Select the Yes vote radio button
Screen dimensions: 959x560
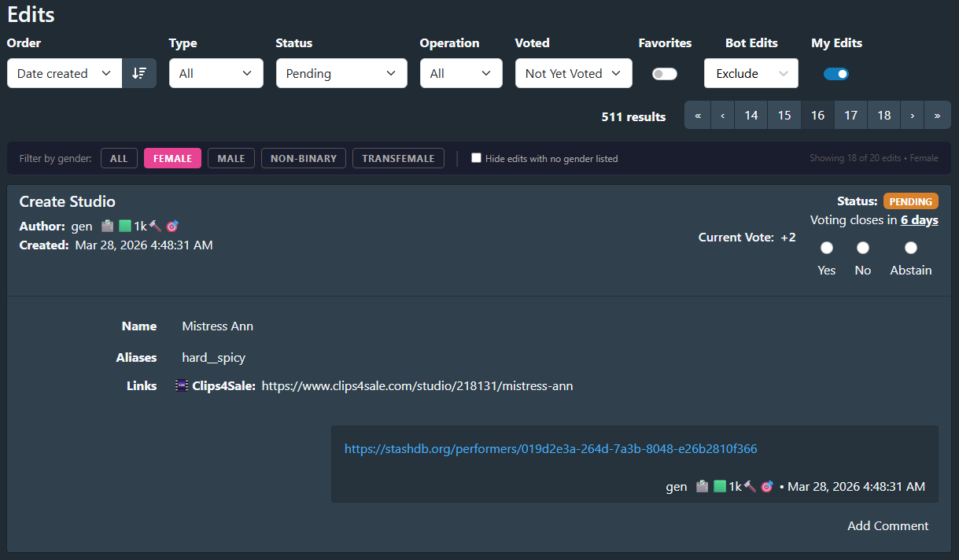826,248
